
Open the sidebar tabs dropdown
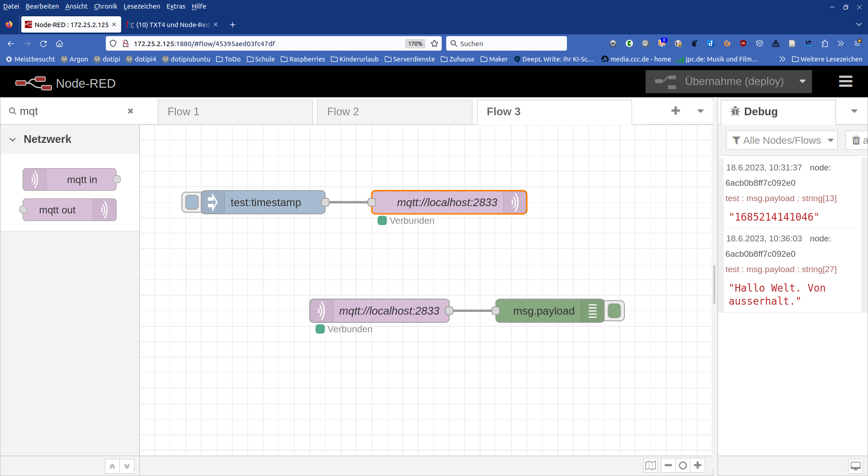854,111
